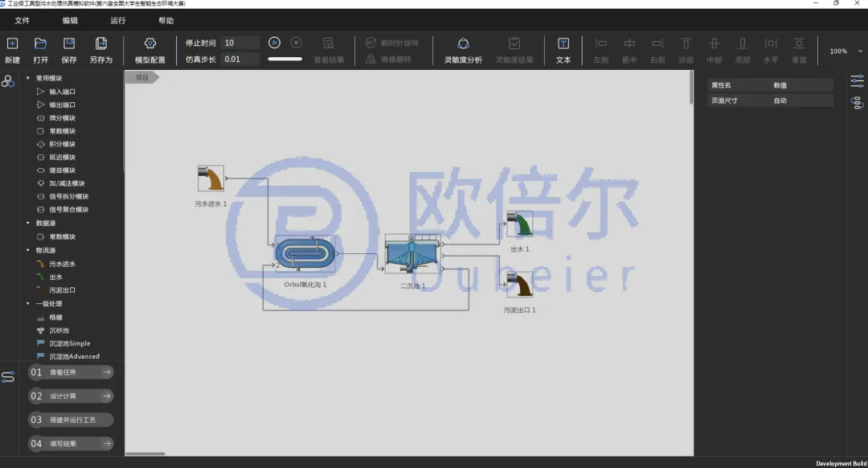Distribute objects 垂直 vertically
The height and width of the screenshot is (468, 868).
(x=799, y=43)
